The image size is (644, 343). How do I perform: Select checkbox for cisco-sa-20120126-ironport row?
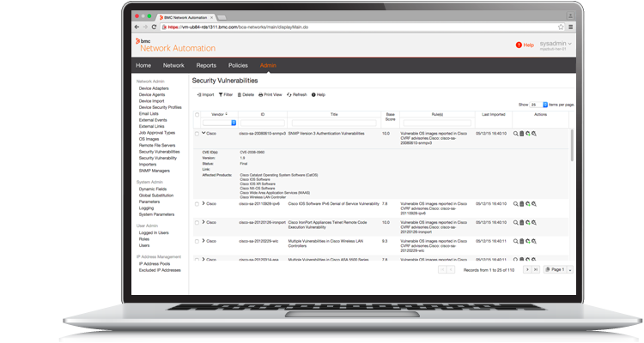197,222
